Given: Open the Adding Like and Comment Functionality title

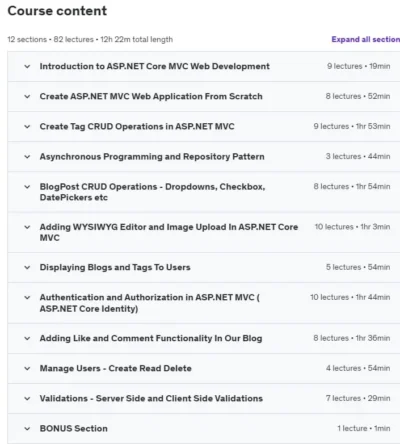Looking at the screenshot, I should click(x=151, y=338).
